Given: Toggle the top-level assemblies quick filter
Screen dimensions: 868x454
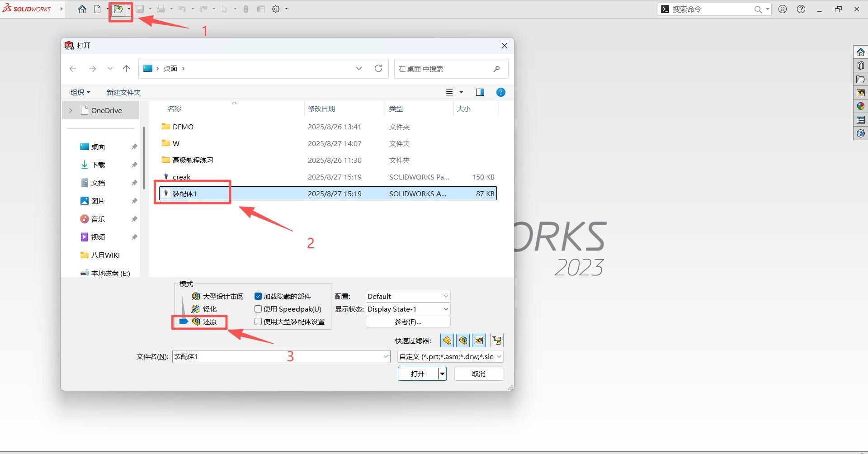Looking at the screenshot, I should click(497, 340).
